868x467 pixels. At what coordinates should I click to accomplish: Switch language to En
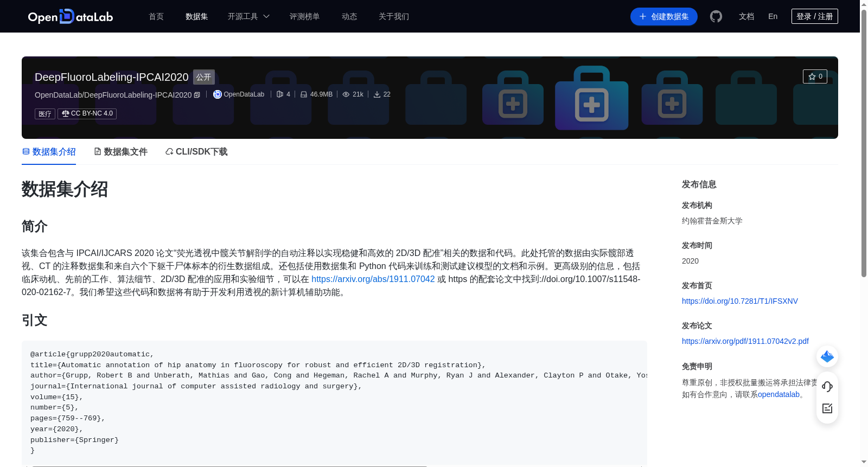point(773,16)
